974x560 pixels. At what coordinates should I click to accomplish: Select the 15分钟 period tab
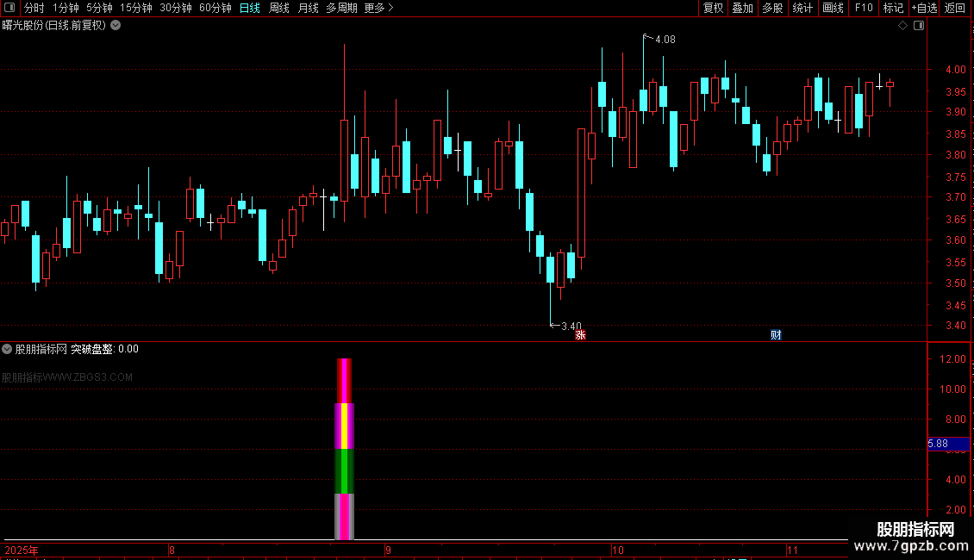pos(136,8)
